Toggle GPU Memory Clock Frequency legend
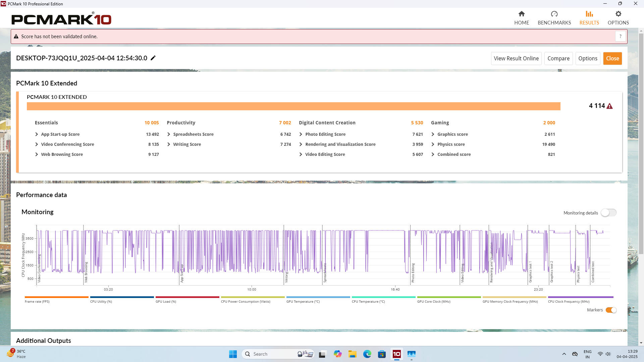The width and height of the screenshot is (644, 362). [x=514, y=299]
